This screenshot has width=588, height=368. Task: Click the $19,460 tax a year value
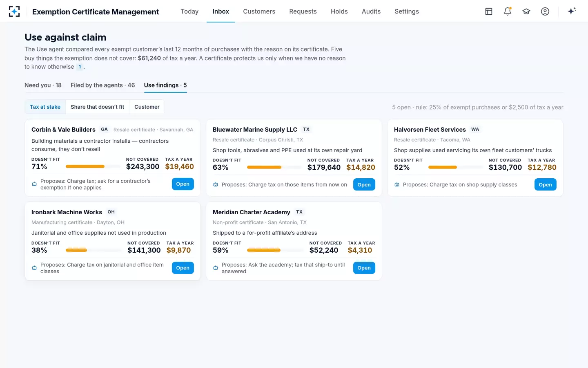(x=180, y=166)
